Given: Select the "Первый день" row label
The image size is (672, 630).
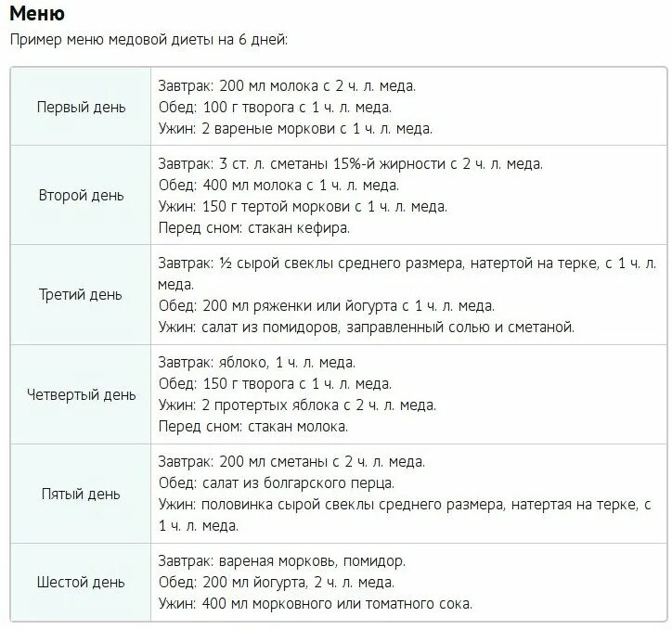Looking at the screenshot, I should [x=81, y=107].
